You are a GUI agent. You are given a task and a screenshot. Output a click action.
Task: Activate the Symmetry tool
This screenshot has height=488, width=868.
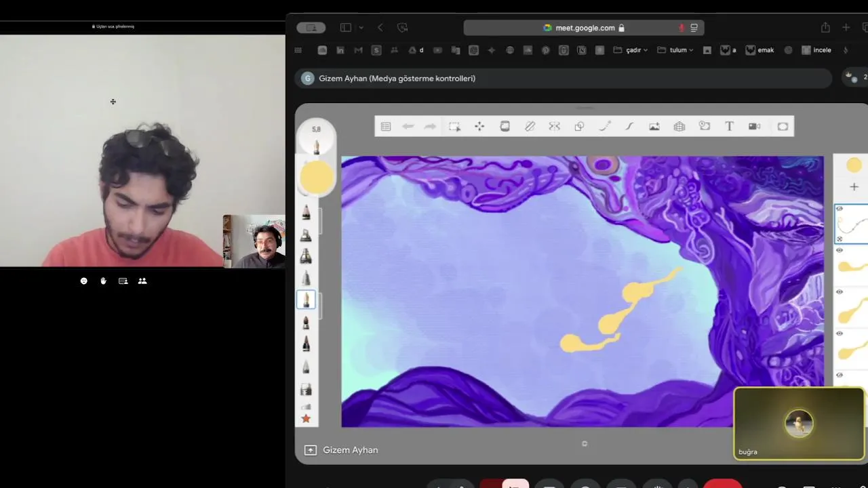[555, 126]
